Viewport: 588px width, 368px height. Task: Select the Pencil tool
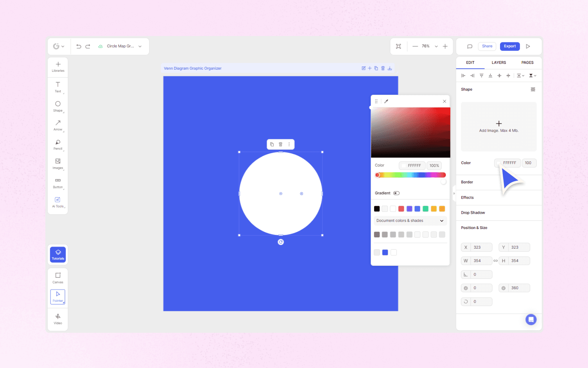(57, 144)
